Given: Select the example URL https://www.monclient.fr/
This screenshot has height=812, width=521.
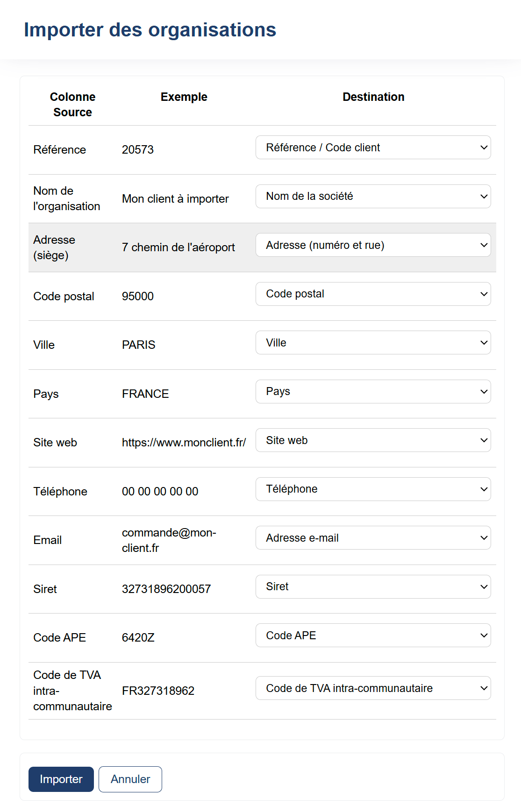Looking at the screenshot, I should tap(184, 443).
